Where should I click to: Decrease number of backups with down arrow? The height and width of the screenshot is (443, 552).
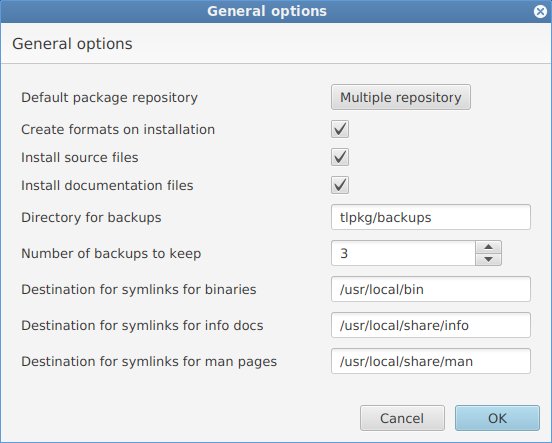(488, 260)
